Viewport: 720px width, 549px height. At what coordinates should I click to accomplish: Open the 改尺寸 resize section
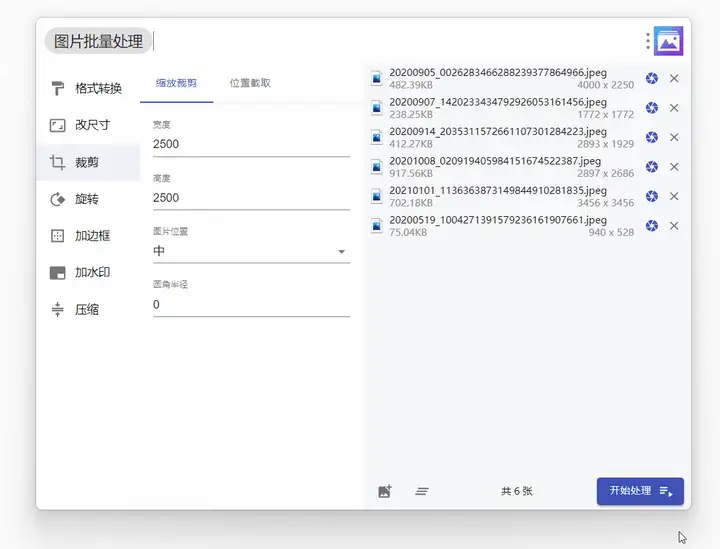click(88, 125)
